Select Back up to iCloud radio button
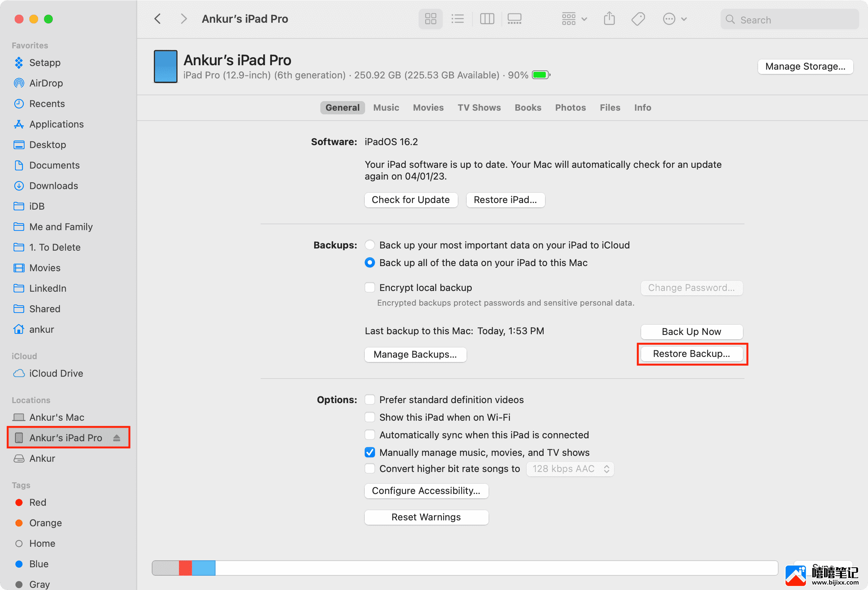 click(x=369, y=245)
